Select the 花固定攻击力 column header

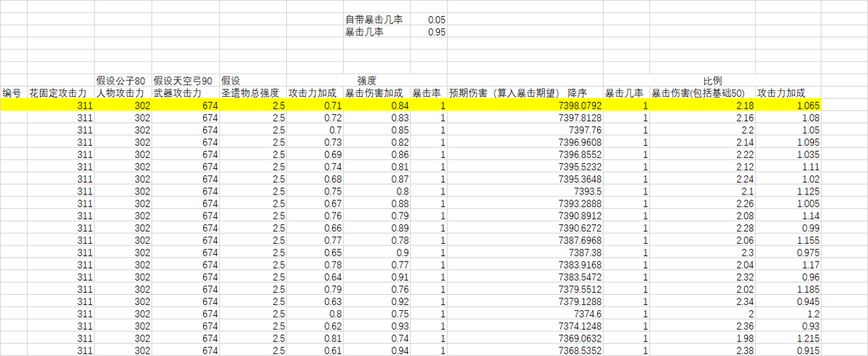(x=61, y=93)
